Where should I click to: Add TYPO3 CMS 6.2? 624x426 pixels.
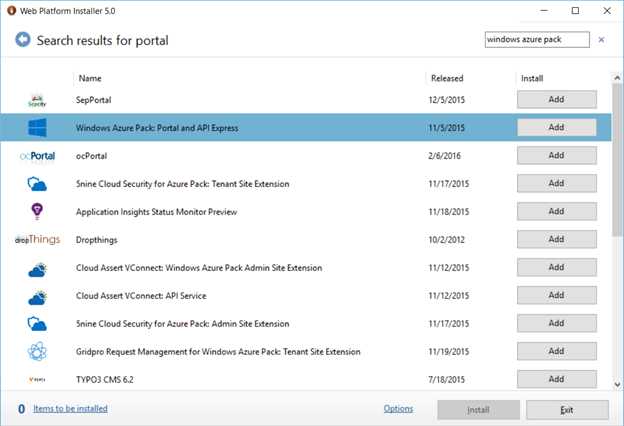coord(557,379)
